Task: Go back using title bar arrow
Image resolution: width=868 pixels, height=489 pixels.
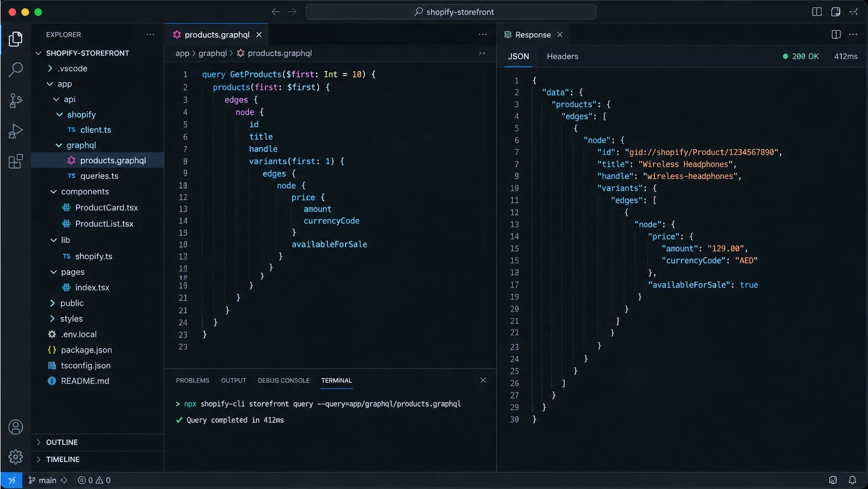Action: tap(276, 11)
